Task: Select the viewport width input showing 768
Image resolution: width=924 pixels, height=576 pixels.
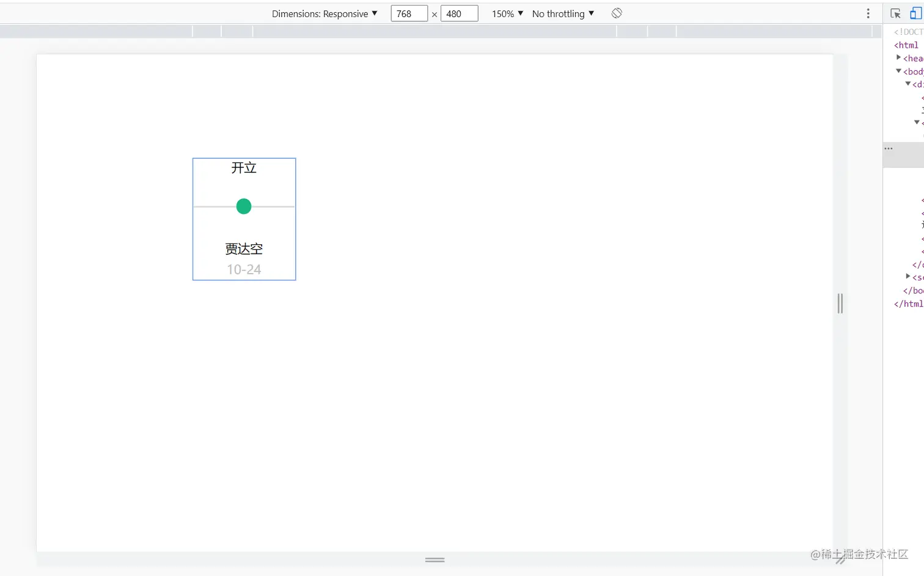Action: pos(409,13)
